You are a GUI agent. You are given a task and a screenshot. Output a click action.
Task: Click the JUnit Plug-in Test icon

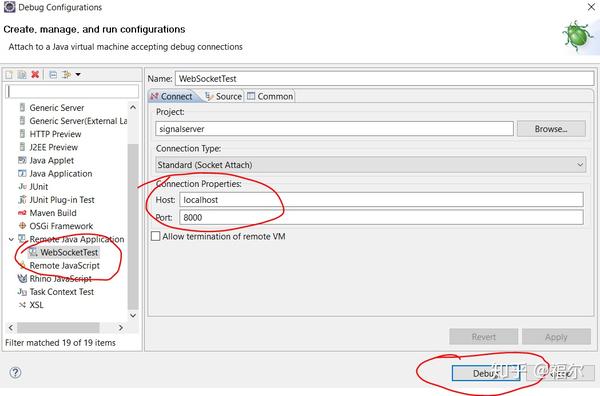point(22,200)
